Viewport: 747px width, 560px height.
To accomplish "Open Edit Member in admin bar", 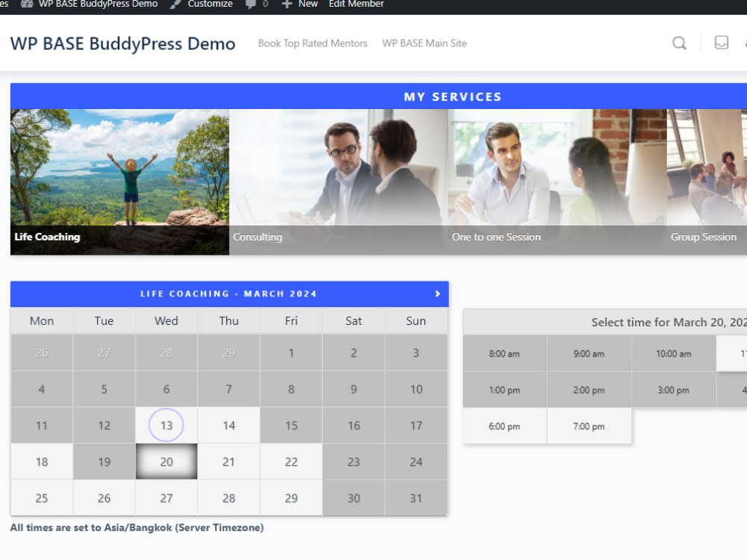I will [356, 4].
